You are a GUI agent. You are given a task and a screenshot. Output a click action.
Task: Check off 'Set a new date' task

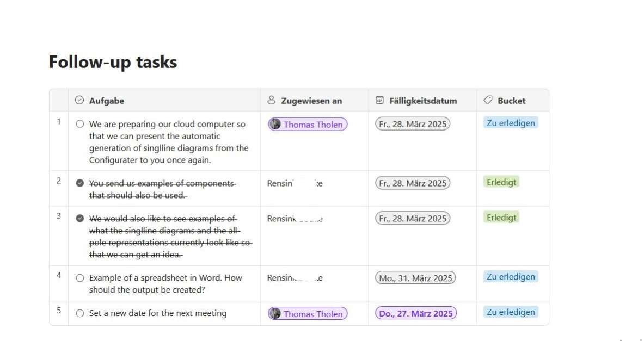(x=79, y=313)
